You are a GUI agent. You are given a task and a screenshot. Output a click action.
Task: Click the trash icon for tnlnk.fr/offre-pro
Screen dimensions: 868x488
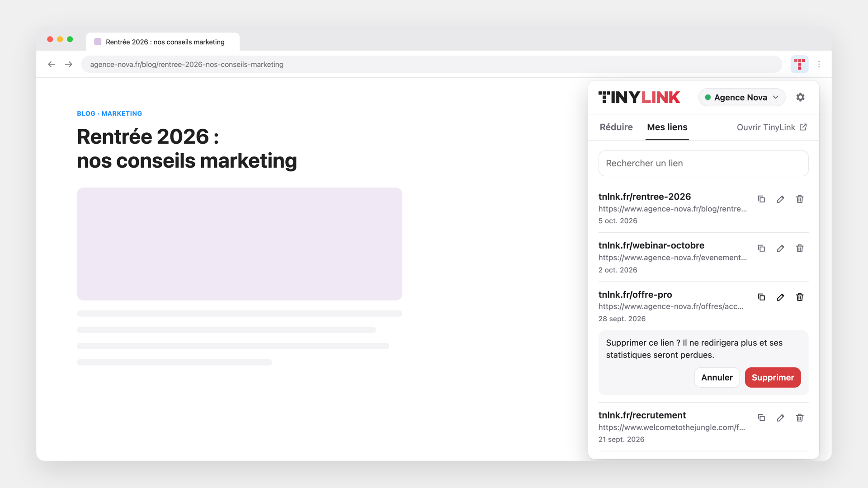coord(800,297)
